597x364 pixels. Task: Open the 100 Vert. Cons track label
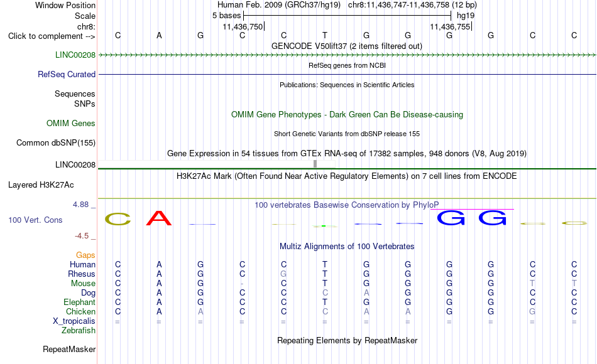tap(35, 220)
